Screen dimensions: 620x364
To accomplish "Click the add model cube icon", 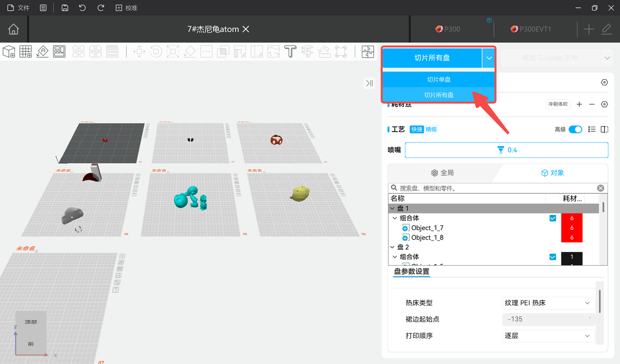I will (9, 51).
